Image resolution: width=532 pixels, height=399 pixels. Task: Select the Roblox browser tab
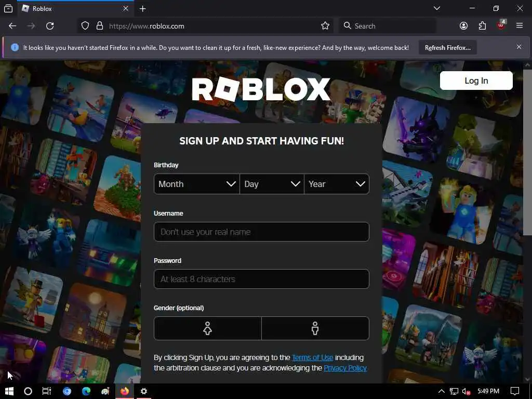76,8
